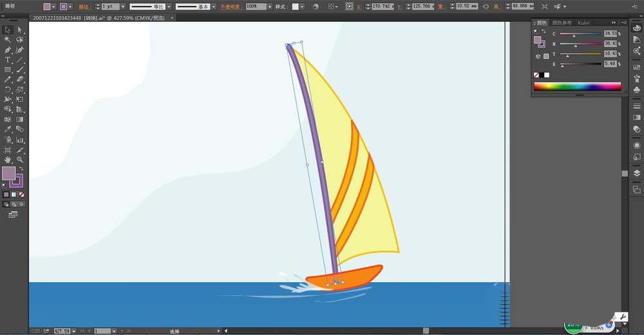The width and height of the screenshot is (644, 335).
Task: Select the Eraser tool
Action: pos(20,79)
